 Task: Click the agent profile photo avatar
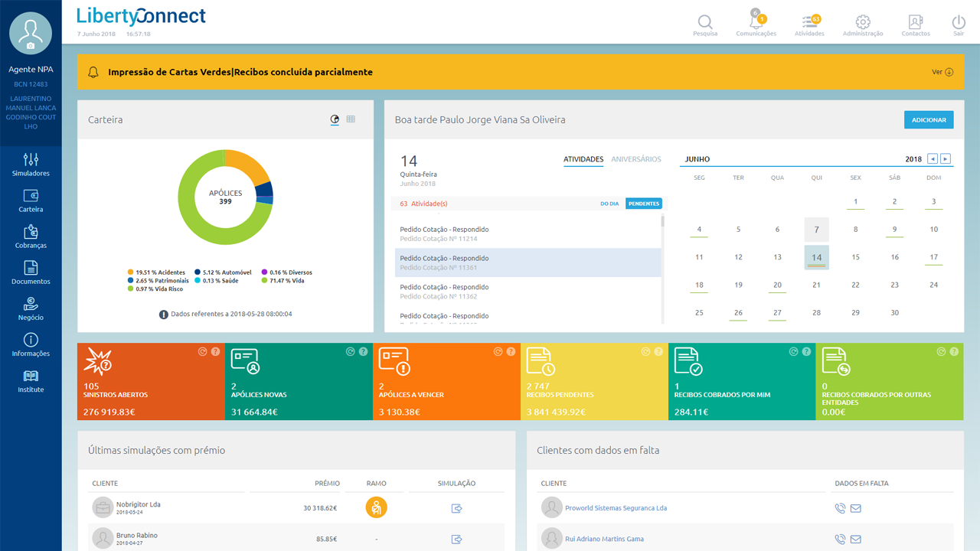click(x=31, y=33)
